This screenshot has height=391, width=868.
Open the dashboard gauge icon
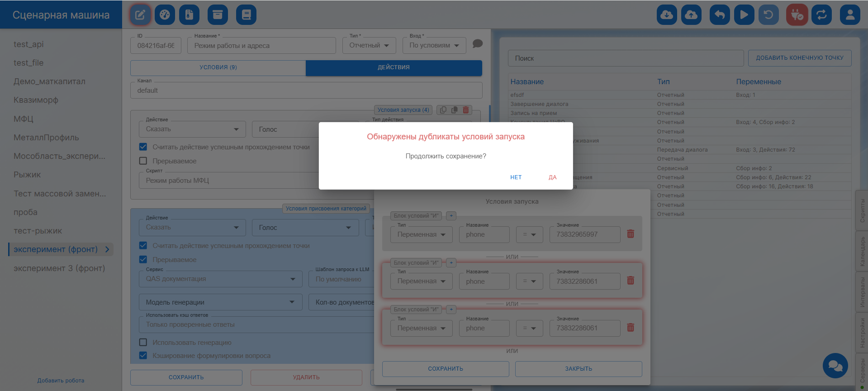tap(165, 15)
